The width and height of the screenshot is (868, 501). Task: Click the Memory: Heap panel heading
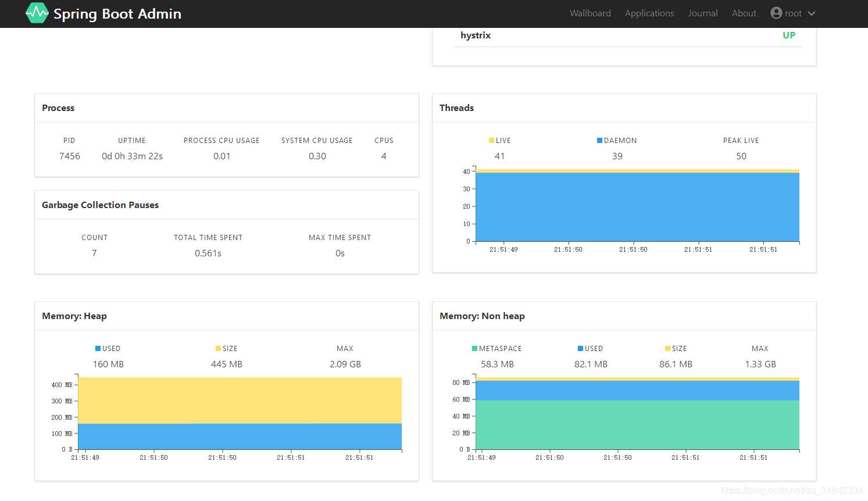74,316
